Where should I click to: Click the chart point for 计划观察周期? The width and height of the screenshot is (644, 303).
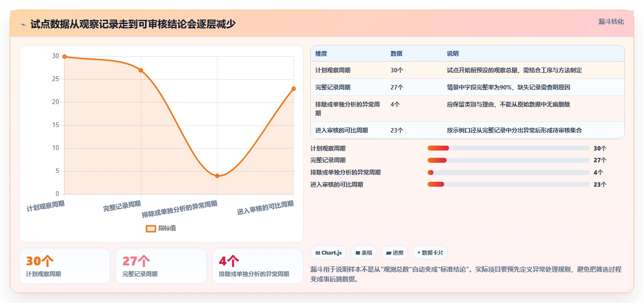[64, 57]
